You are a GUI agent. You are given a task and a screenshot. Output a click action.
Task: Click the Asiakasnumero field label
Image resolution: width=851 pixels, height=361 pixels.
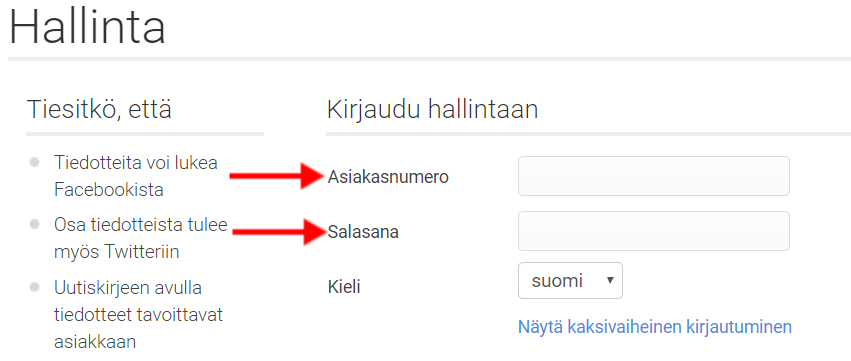click(x=388, y=177)
